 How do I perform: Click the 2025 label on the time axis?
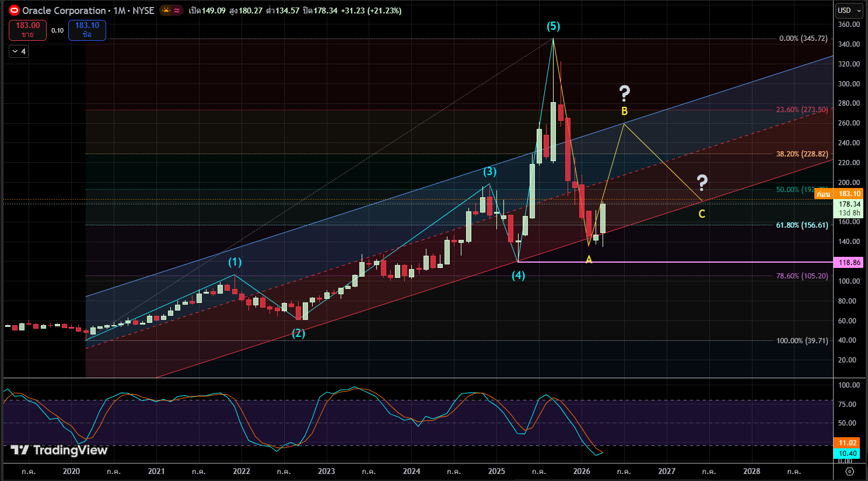point(496,471)
